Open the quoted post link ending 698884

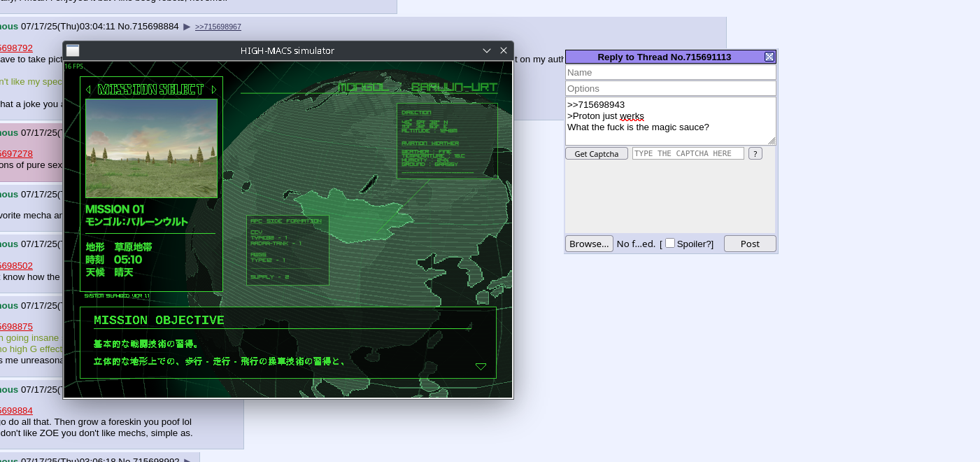pos(16,411)
